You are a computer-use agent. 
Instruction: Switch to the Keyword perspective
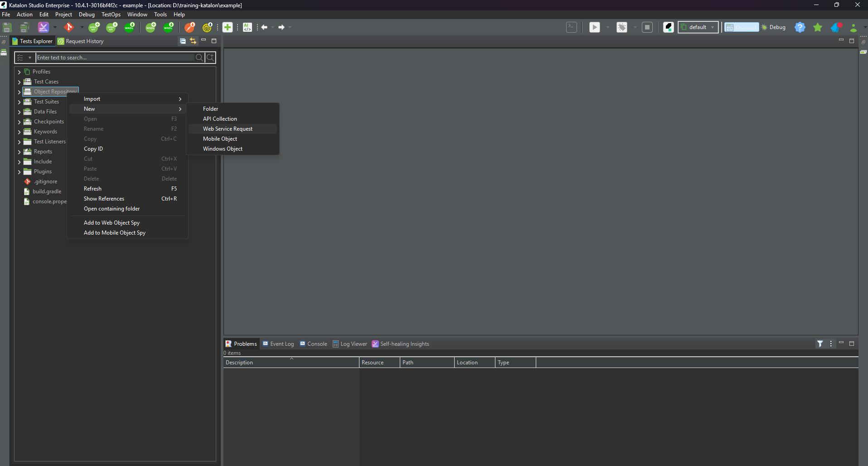(x=742, y=27)
